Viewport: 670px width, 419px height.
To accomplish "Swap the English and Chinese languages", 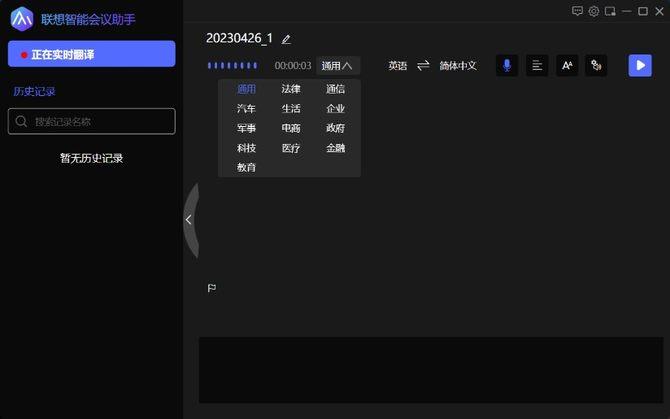I will click(423, 65).
